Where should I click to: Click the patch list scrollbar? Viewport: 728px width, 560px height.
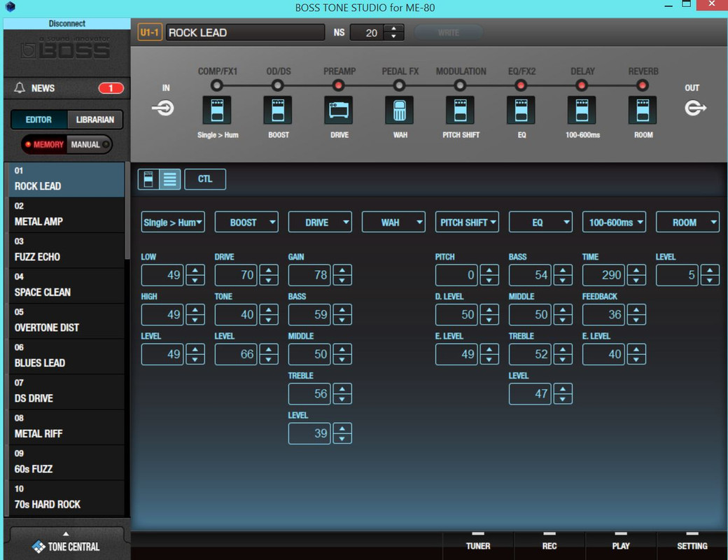(127, 210)
